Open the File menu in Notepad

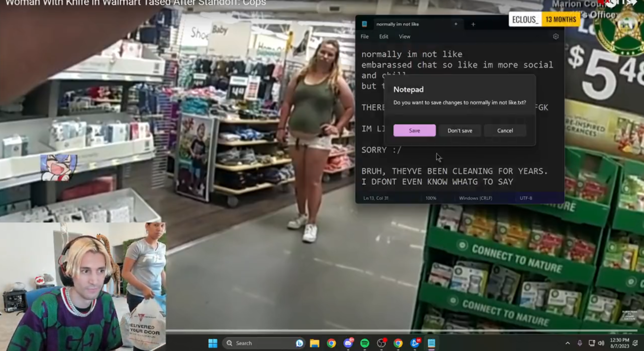[364, 36]
